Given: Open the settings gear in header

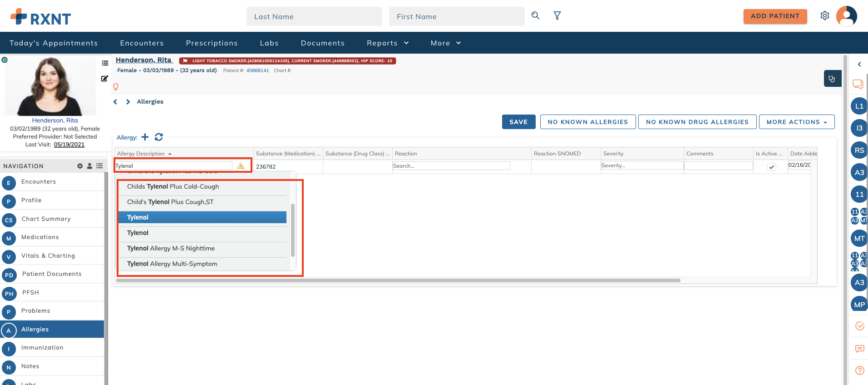Looking at the screenshot, I should coord(825,16).
